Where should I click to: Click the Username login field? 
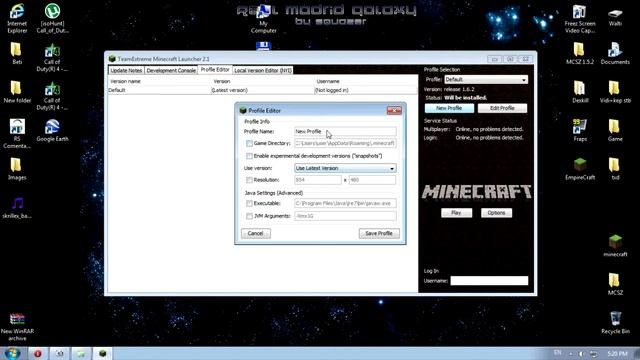tap(489, 281)
